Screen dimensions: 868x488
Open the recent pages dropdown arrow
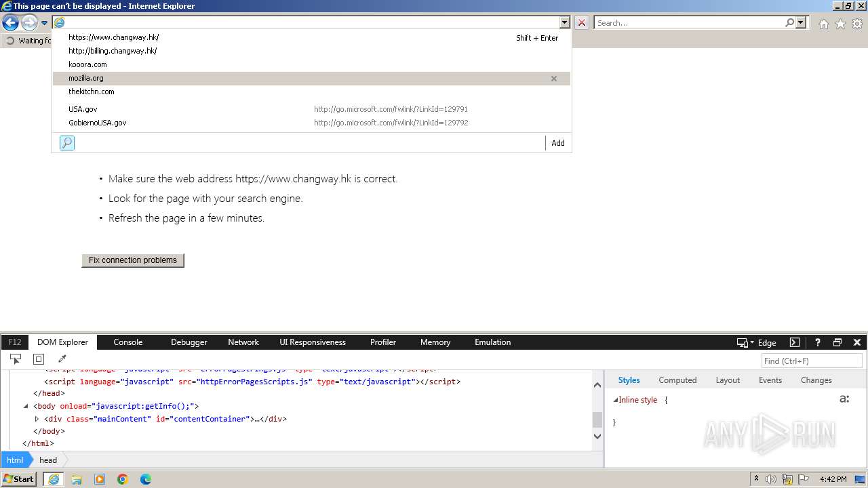point(44,23)
